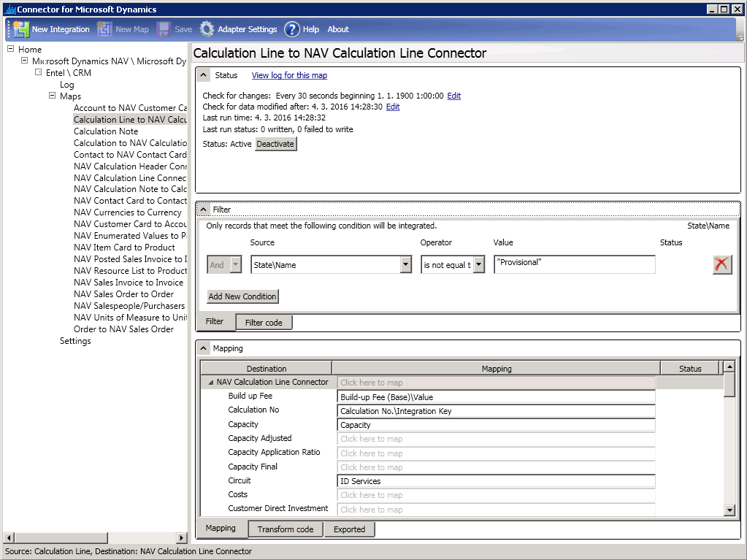Collapse the Home tree node

pyautogui.click(x=10, y=49)
